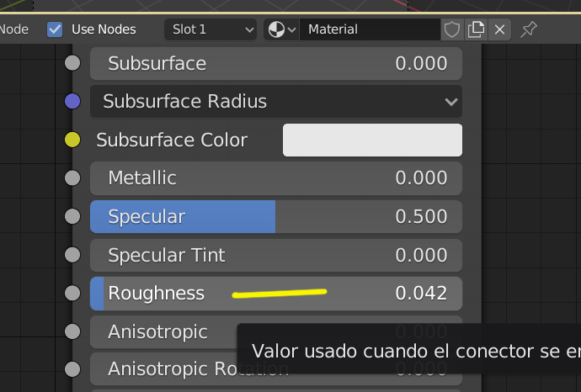This screenshot has height=392, width=581.
Task: Click the Material name field
Action: (x=369, y=29)
